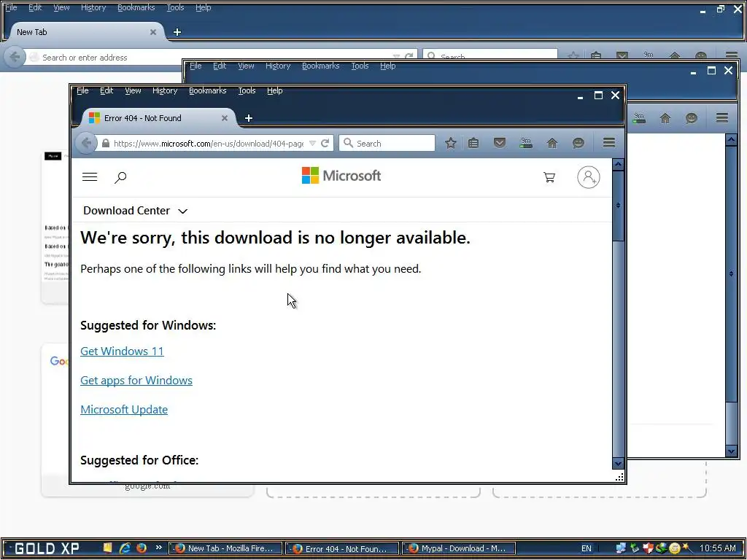Screen dimensions: 747x560
Task: Open the hamburger menu in front window toolbar
Action: click(608, 143)
